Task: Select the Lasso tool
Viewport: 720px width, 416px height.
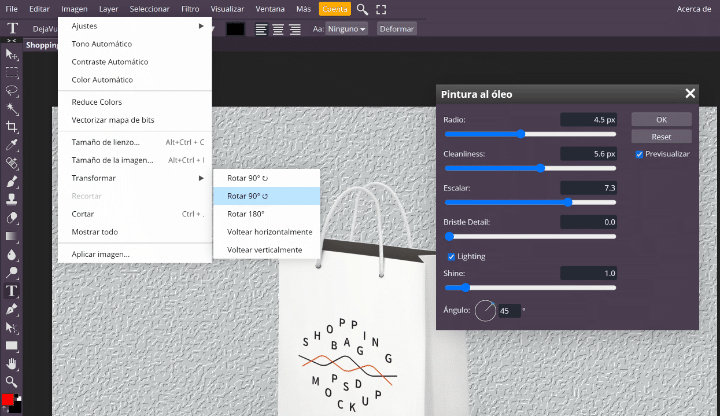Action: tap(11, 91)
